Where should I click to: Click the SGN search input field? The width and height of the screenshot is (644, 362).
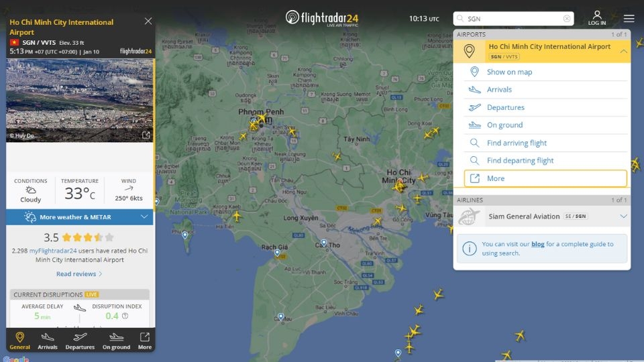point(513,19)
